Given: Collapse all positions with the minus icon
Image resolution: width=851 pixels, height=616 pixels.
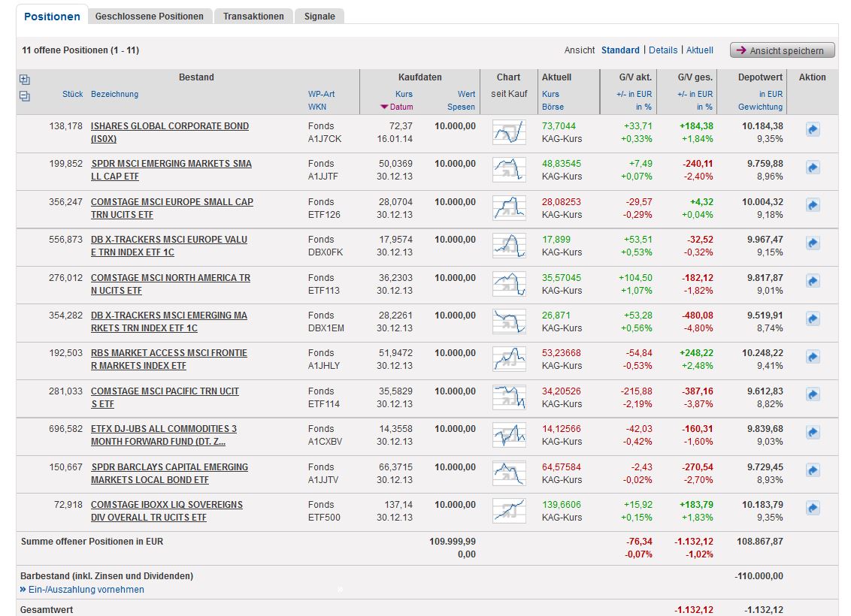Looking at the screenshot, I should coord(25,96).
